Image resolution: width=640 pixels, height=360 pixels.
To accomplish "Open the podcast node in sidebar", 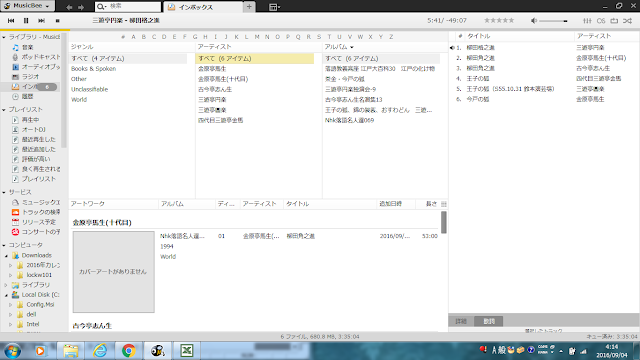I will coord(36,57).
